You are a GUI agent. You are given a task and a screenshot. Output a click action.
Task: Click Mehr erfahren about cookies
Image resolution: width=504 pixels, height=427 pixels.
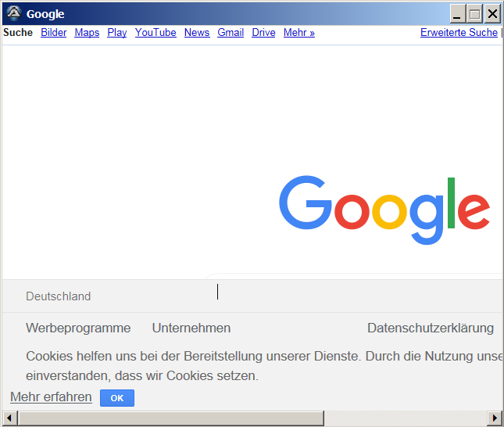pyautogui.click(x=51, y=397)
